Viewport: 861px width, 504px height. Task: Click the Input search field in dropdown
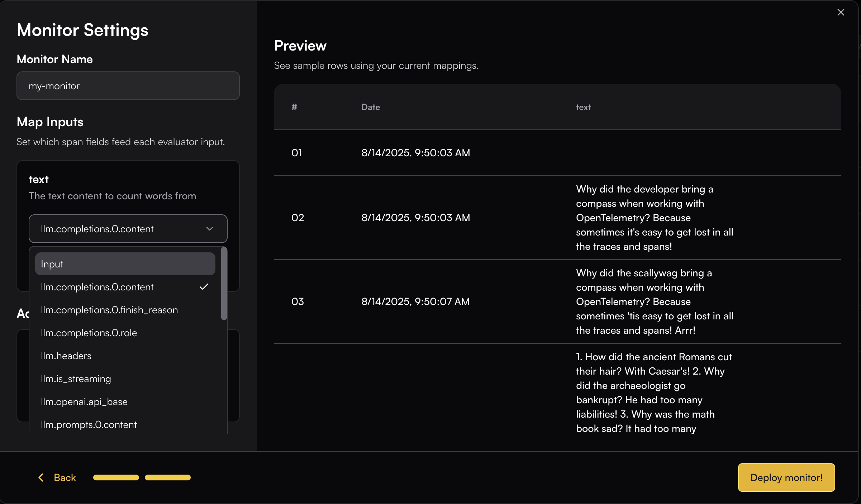coord(125,264)
